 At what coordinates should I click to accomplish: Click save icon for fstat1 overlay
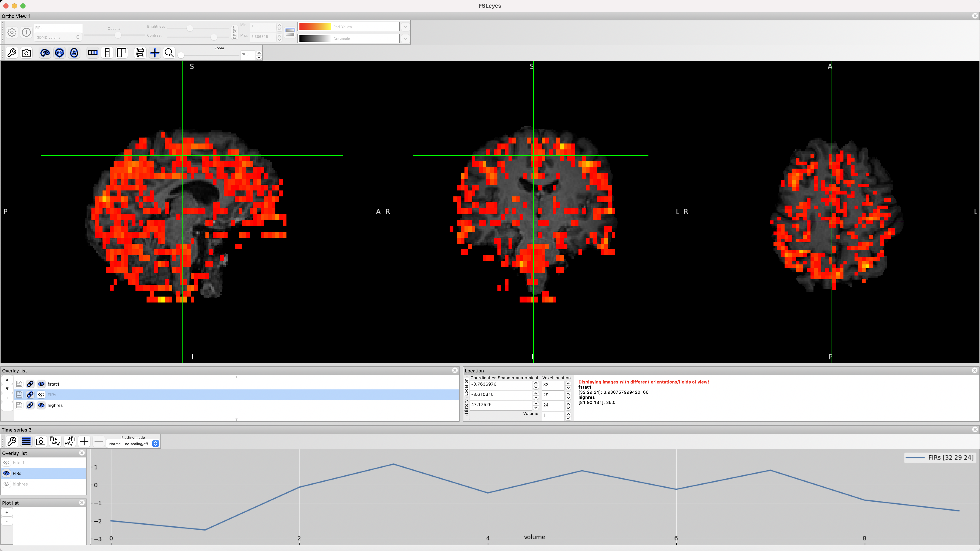pos(19,384)
